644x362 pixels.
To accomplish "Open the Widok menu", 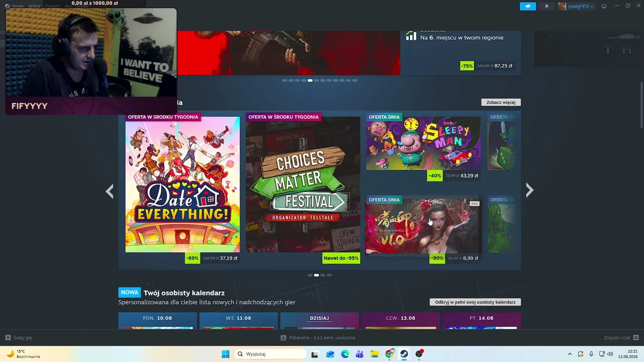I will (x=34, y=6).
